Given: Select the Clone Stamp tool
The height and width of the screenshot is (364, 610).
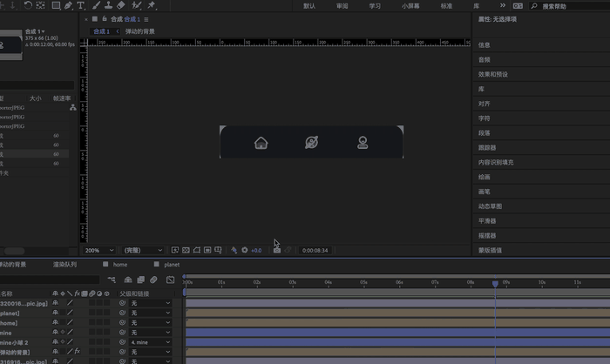Looking at the screenshot, I should 109,5.
